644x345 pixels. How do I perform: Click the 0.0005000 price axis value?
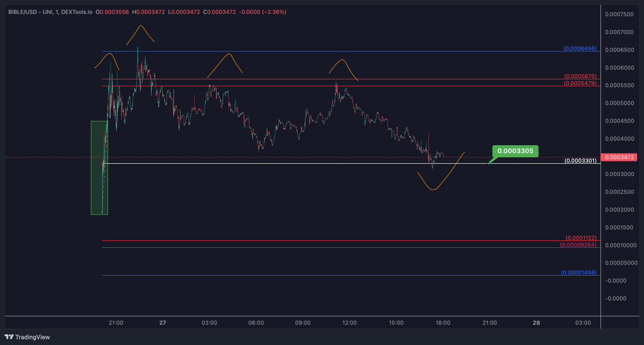click(x=618, y=103)
